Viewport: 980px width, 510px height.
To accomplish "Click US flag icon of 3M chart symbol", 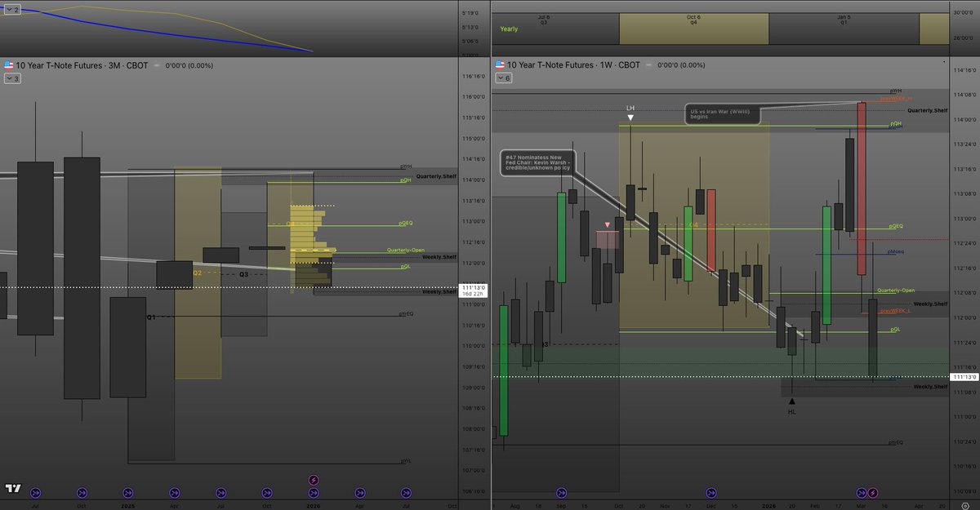I will click(x=8, y=64).
